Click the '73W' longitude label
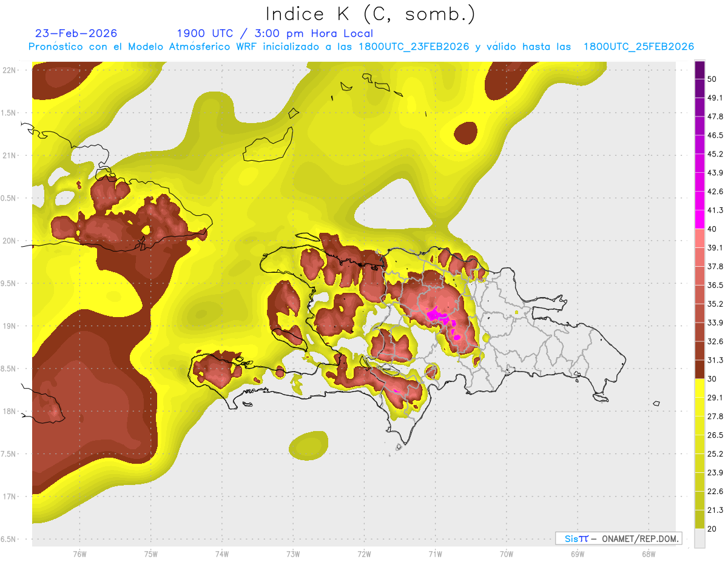The image size is (728, 562). (293, 554)
